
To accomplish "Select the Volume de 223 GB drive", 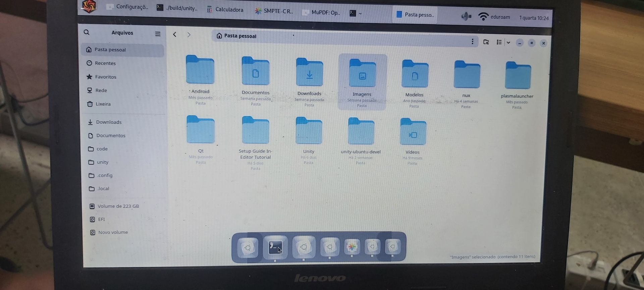I will point(118,206).
